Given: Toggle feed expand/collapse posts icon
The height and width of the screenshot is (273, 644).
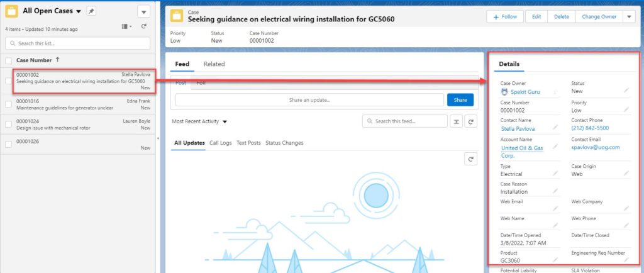Looking at the screenshot, I should point(457,121).
